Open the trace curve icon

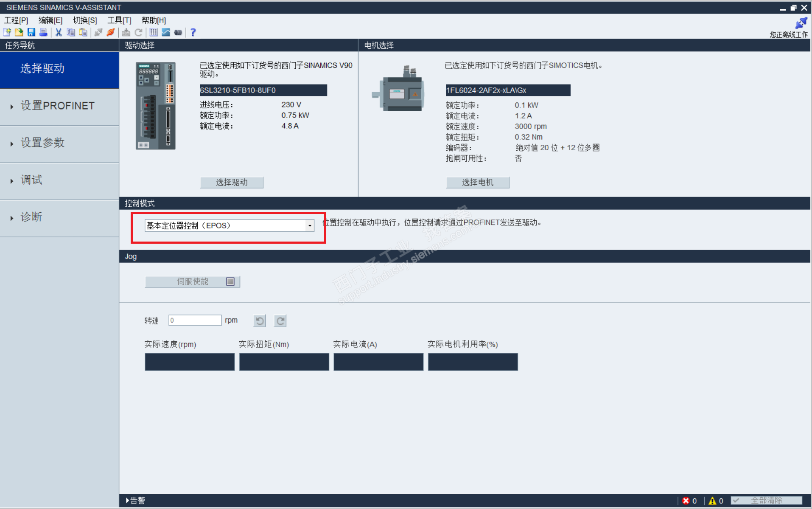[x=166, y=32]
